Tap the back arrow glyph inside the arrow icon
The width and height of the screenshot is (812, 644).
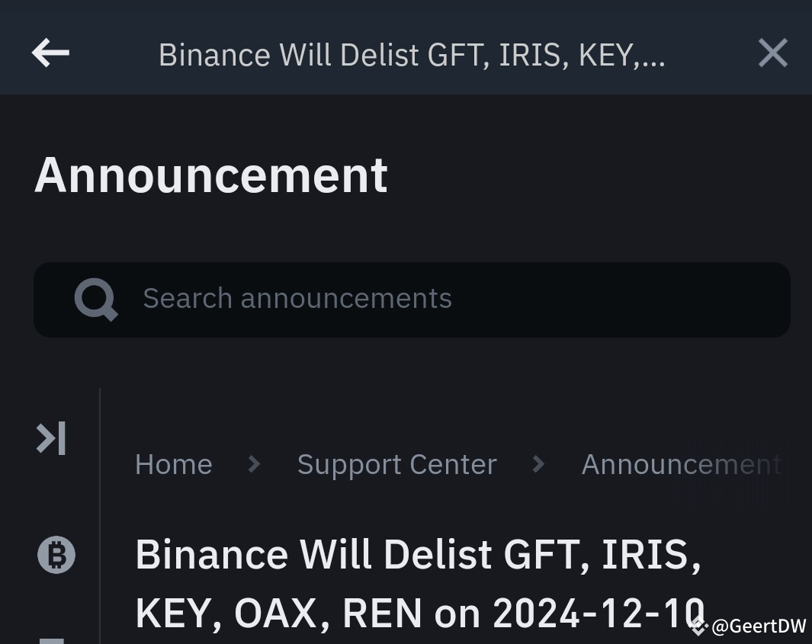point(50,53)
